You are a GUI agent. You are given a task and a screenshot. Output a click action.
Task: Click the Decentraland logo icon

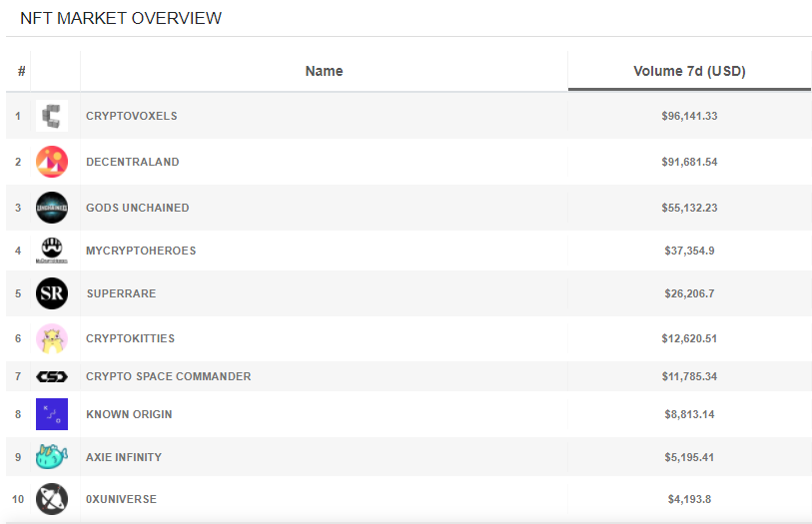[52, 162]
